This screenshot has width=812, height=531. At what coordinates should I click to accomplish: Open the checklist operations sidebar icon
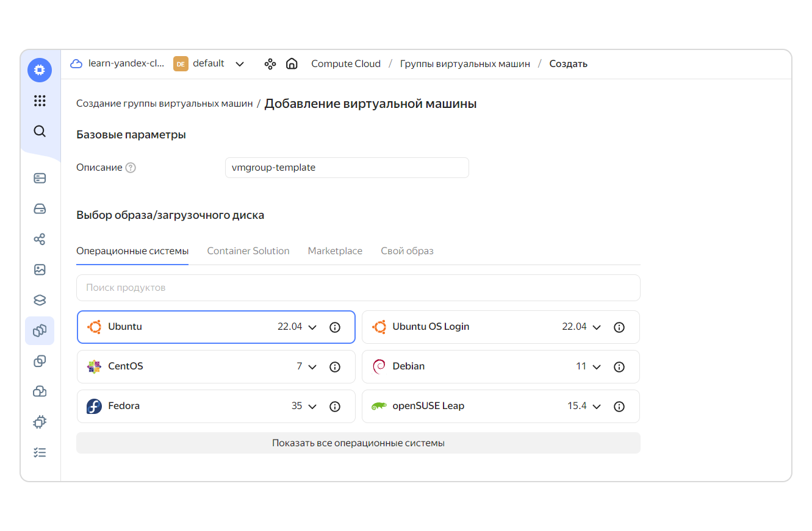(x=40, y=452)
